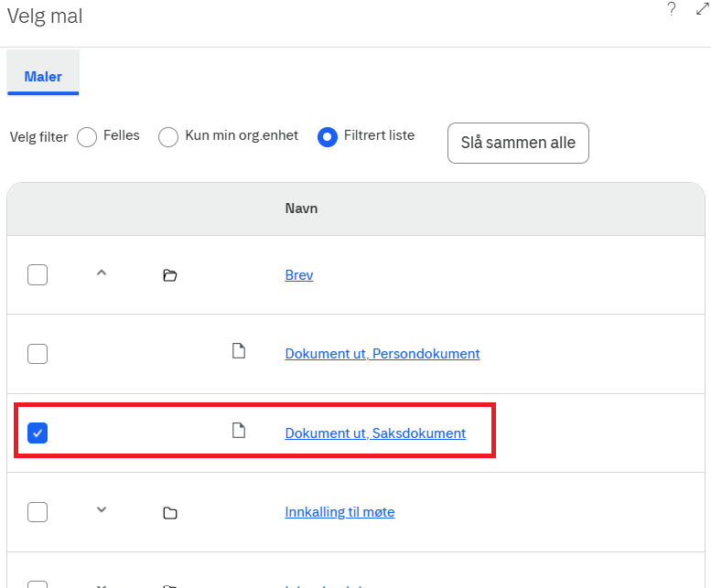Tick the Innkalling til møte checkbox
Image resolution: width=711 pixels, height=588 pixels.
click(x=38, y=512)
